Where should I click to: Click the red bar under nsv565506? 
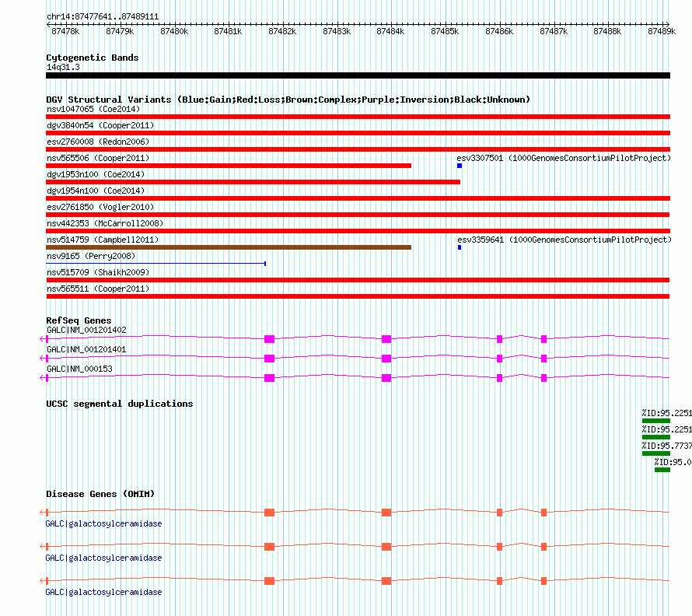[x=229, y=166]
